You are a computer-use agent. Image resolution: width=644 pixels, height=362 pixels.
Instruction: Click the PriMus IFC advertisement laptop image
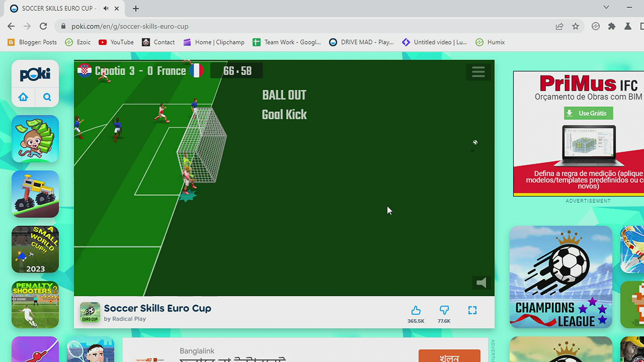(589, 146)
